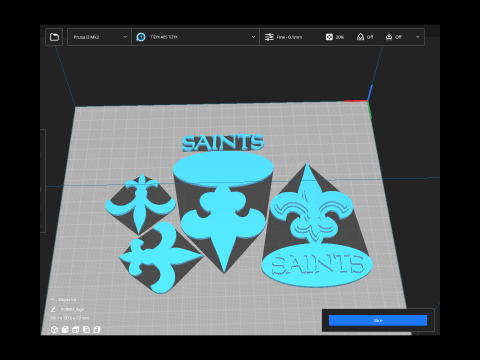Screen dimensions: 480x360
Task: Switch to top view
Action: (76, 330)
